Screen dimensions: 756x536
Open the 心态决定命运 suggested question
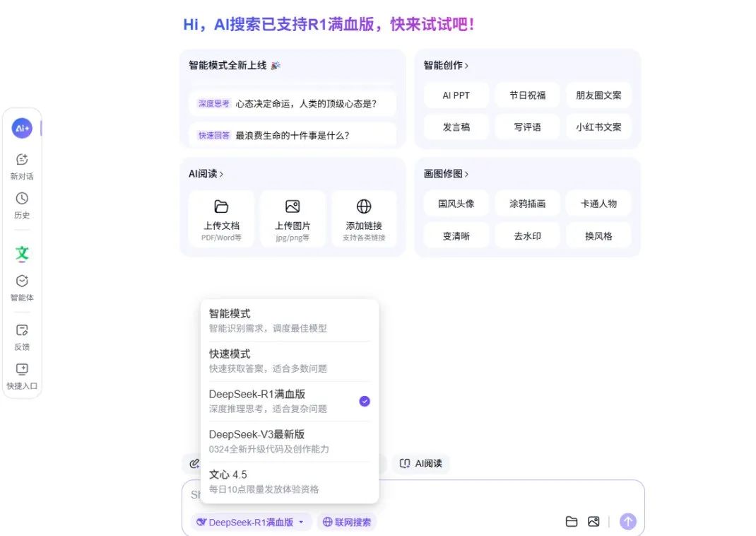click(x=293, y=103)
